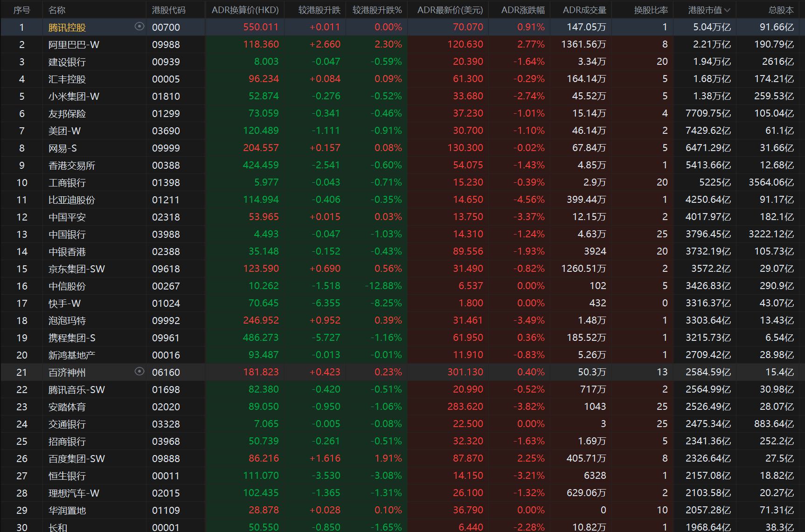Click the circle icon beside 腾讯控股
The image size is (805, 532).
tap(139, 27)
